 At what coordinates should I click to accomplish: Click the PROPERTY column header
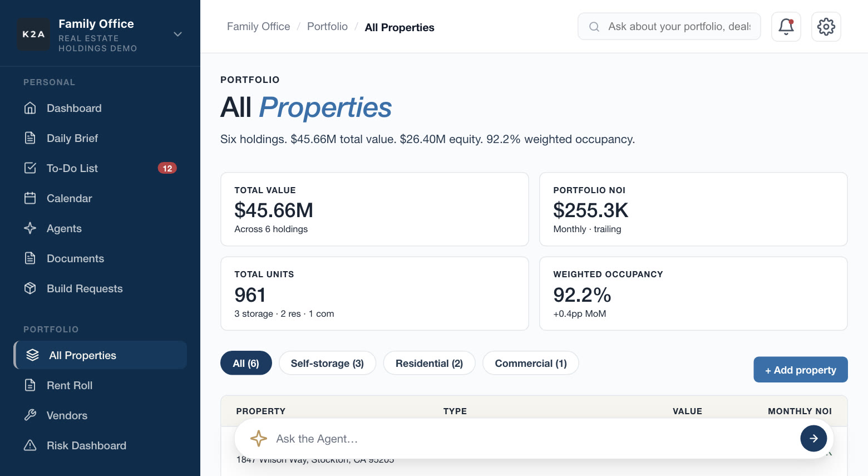pyautogui.click(x=261, y=411)
